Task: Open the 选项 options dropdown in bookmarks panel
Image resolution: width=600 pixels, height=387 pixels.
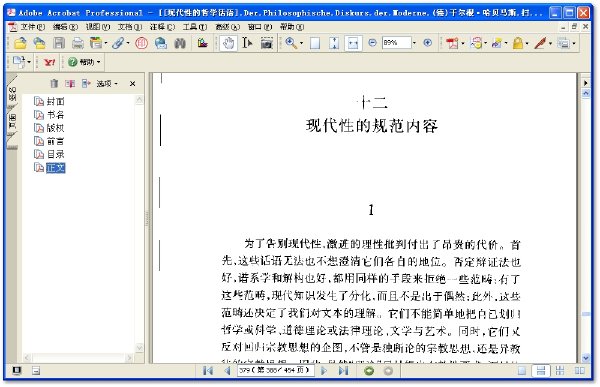Action: [107, 83]
